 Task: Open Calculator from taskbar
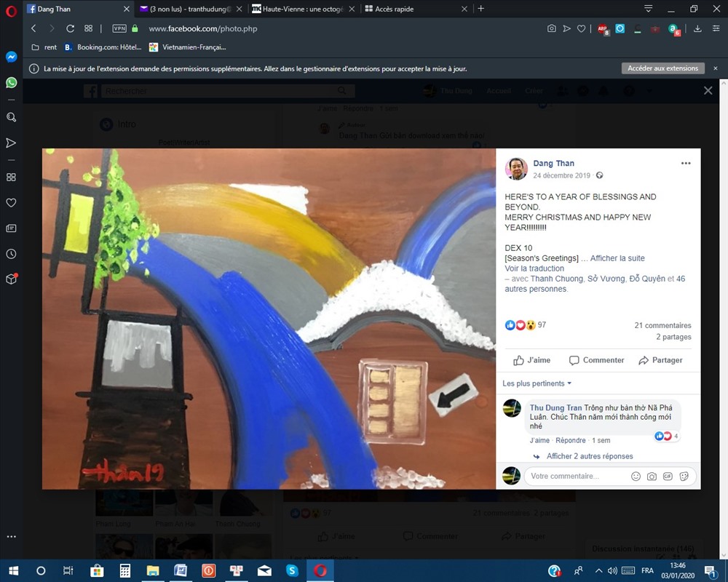pos(125,570)
